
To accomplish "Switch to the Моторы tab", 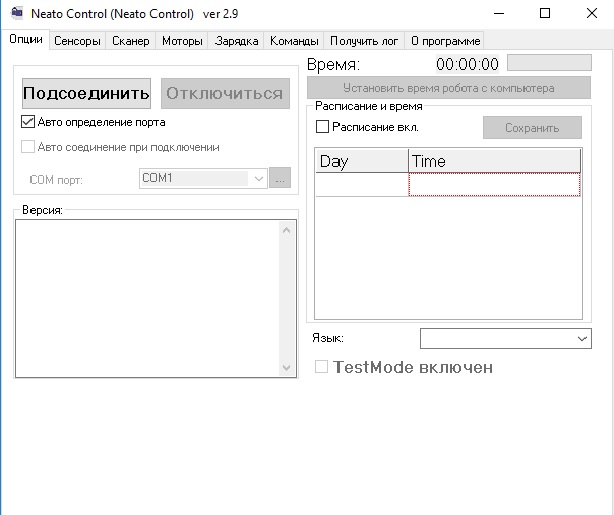I will pos(182,41).
